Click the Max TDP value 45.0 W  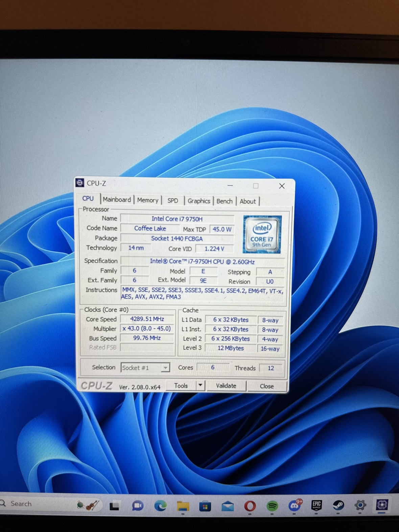[x=222, y=229]
